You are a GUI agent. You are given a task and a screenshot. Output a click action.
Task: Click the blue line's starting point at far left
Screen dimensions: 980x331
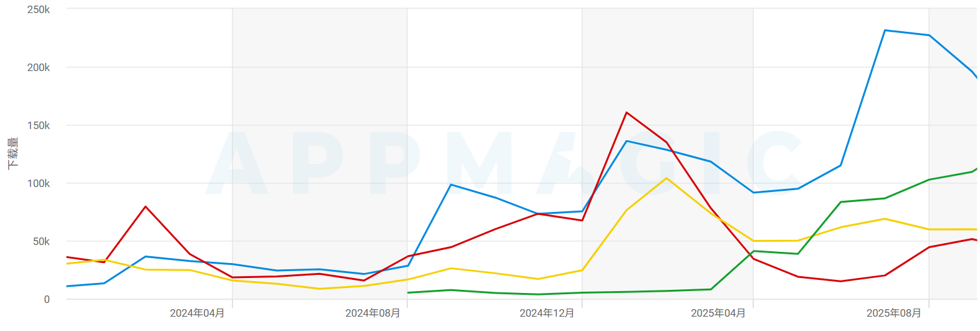coord(67,286)
